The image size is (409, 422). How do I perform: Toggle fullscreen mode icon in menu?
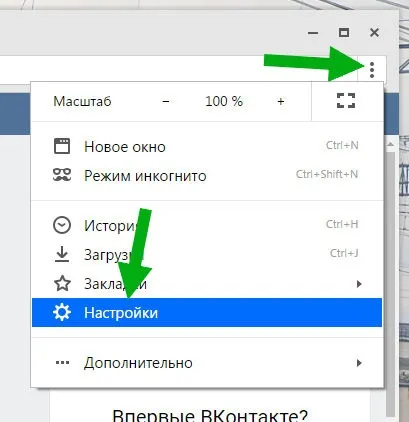[x=346, y=100]
